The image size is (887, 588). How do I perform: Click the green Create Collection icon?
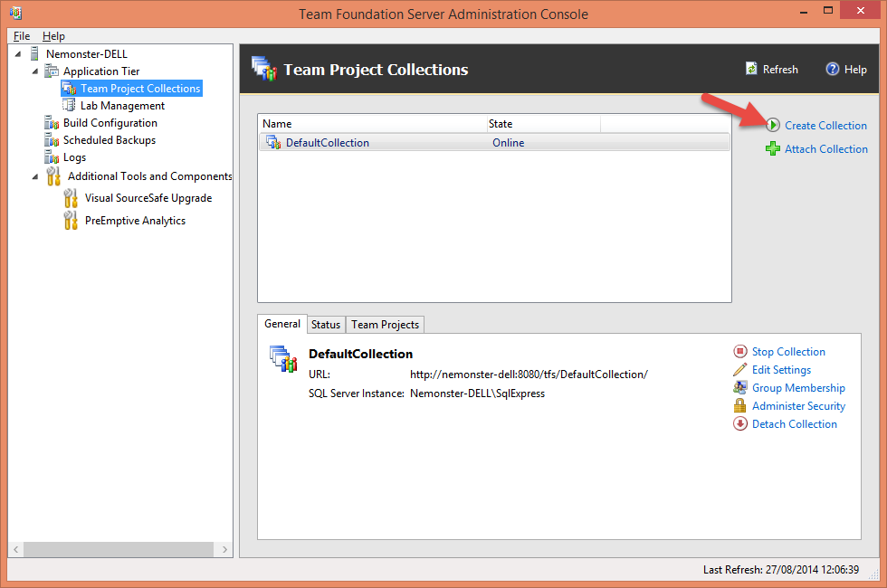[x=771, y=125]
